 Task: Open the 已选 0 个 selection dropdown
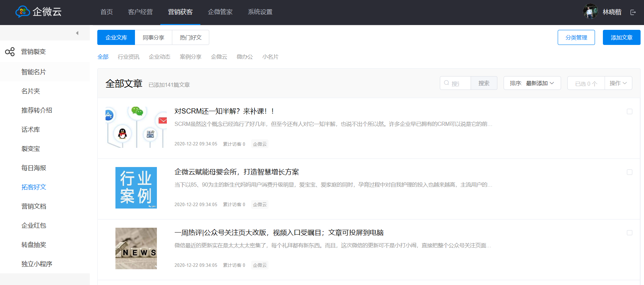(586, 83)
